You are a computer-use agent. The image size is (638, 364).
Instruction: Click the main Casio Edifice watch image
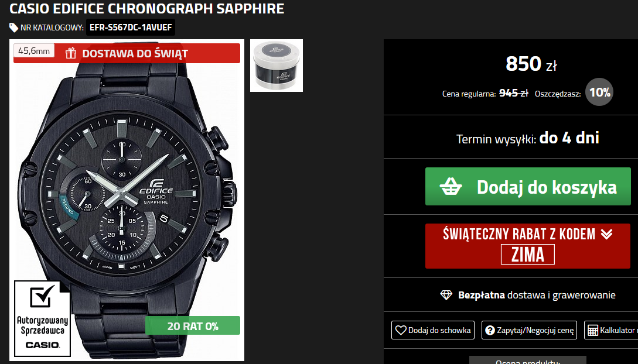click(127, 200)
